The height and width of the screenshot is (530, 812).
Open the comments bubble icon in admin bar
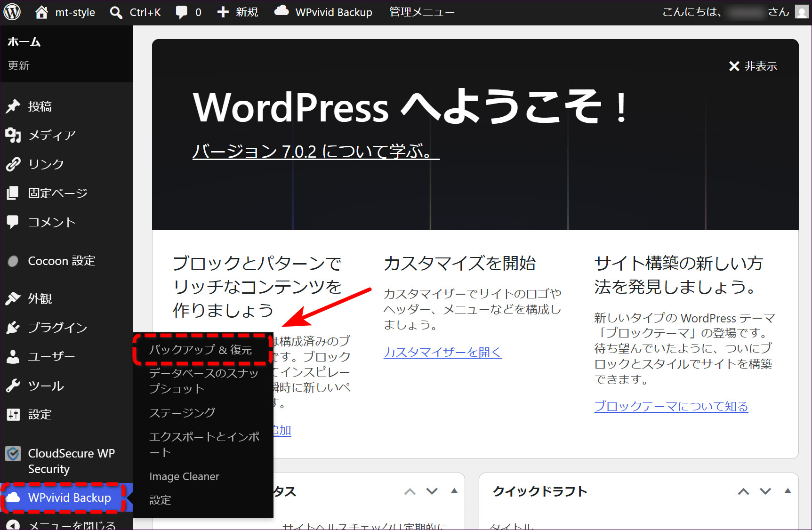point(181,12)
